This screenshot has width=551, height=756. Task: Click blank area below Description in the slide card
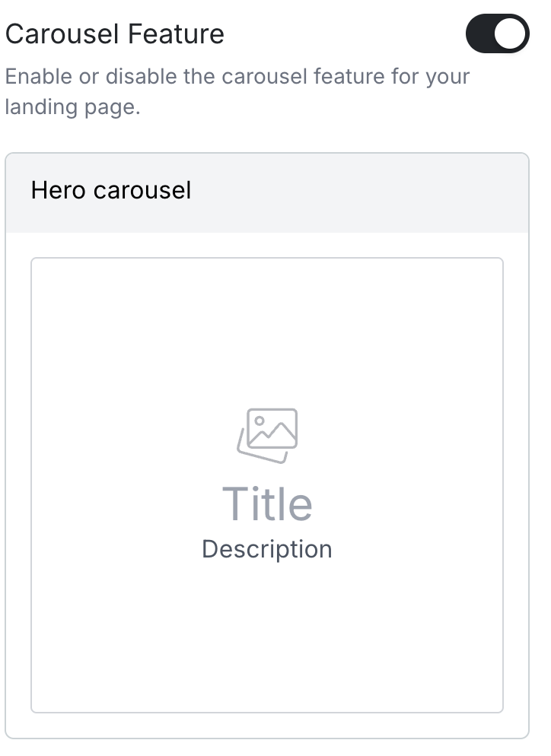click(267, 639)
